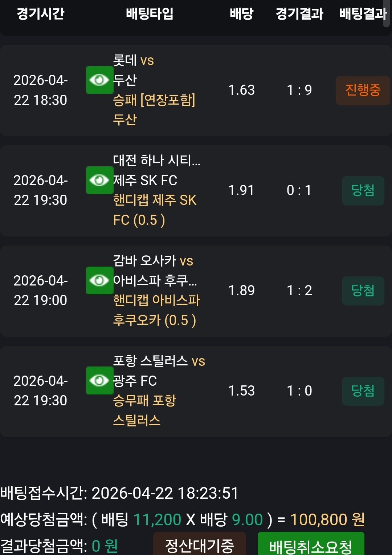Click the 승패 [연장포함] 두산 bet text
This screenshot has height=555, width=392.
[154, 109]
